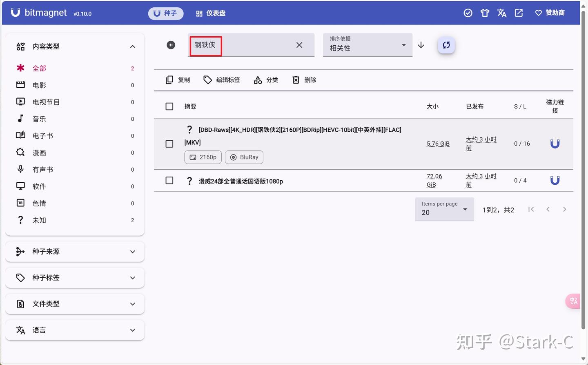Collapse the 内容类型 panel
Image resolution: width=588 pixels, height=365 pixels.
tap(75, 46)
